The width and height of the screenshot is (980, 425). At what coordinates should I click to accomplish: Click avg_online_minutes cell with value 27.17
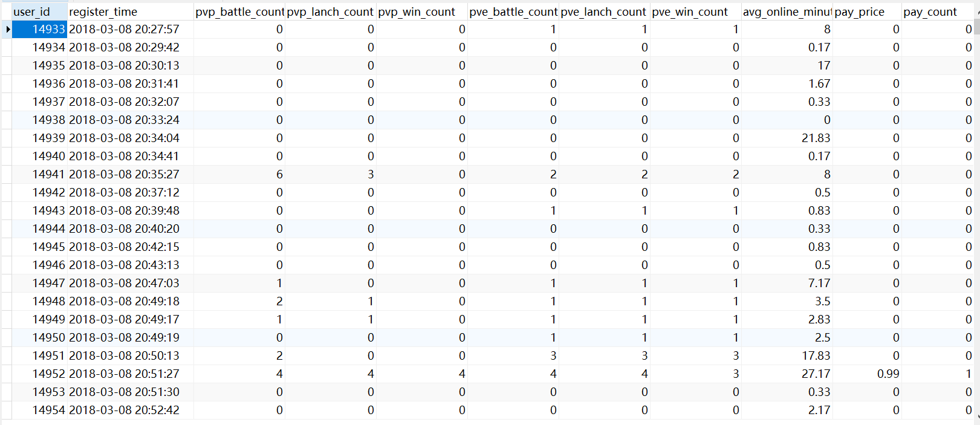click(787, 374)
